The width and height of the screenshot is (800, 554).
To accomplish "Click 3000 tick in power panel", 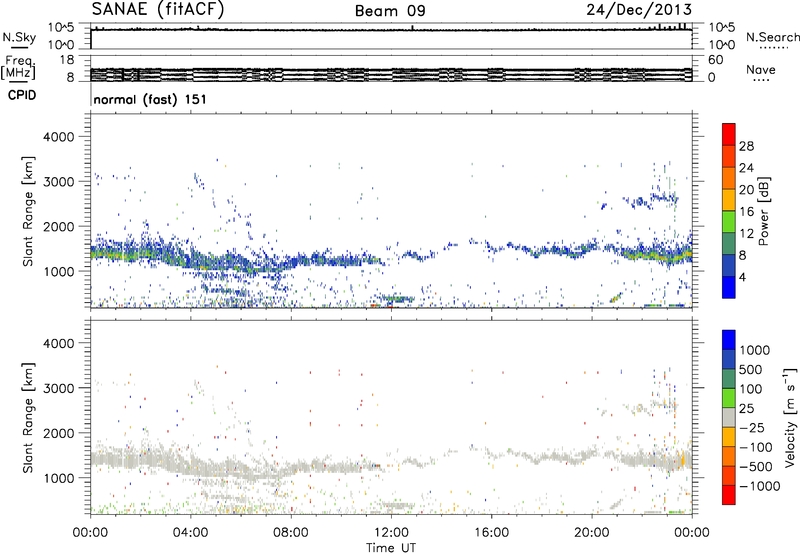I will click(58, 182).
